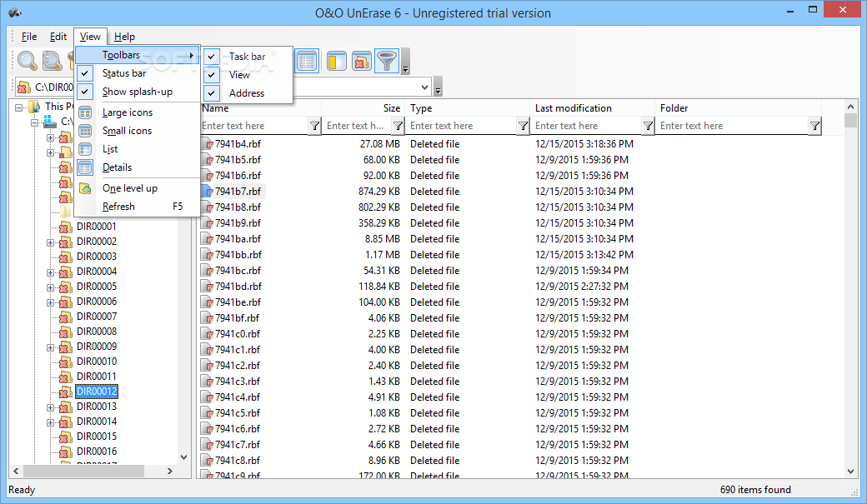The height and width of the screenshot is (504, 867).
Task: Sort by the Type column header
Action: tap(467, 108)
